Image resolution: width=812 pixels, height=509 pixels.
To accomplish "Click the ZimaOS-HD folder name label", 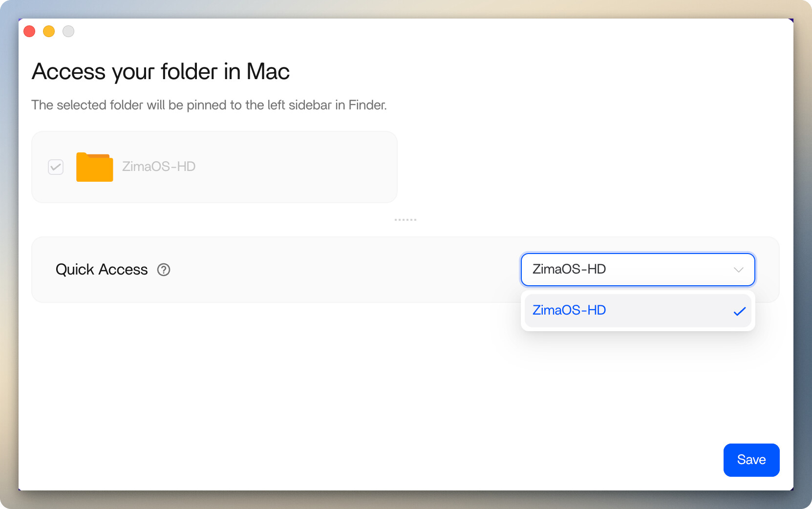I will click(x=159, y=167).
